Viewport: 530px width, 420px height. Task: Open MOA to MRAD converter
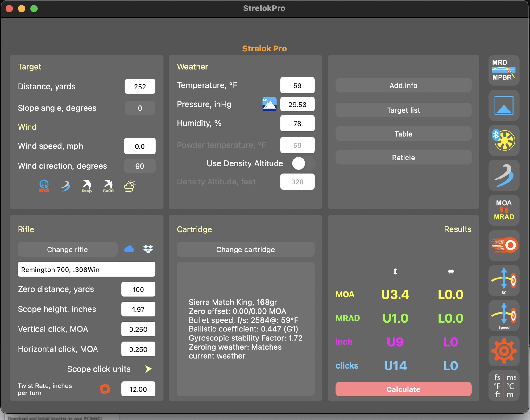[504, 210]
